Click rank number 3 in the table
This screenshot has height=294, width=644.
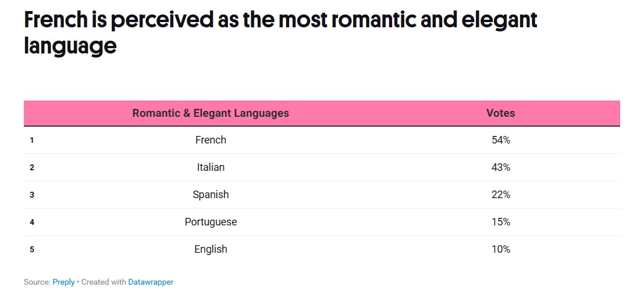click(x=32, y=195)
